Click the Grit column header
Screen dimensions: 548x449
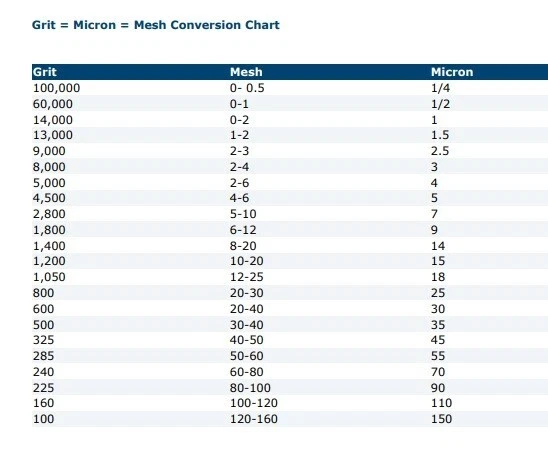point(44,72)
